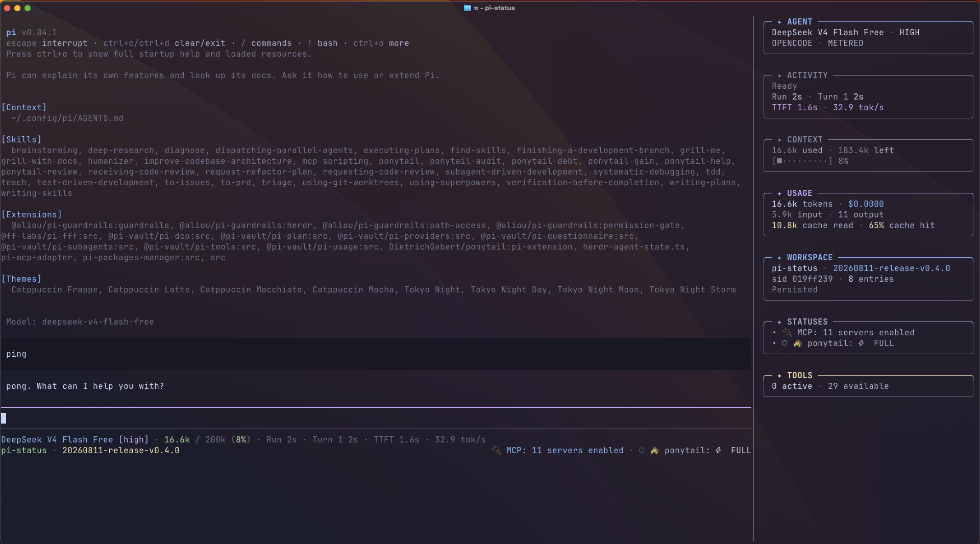Click '20260811-release-v0.4.0' in the bottom footer line
The width and height of the screenshot is (980, 544).
click(121, 451)
